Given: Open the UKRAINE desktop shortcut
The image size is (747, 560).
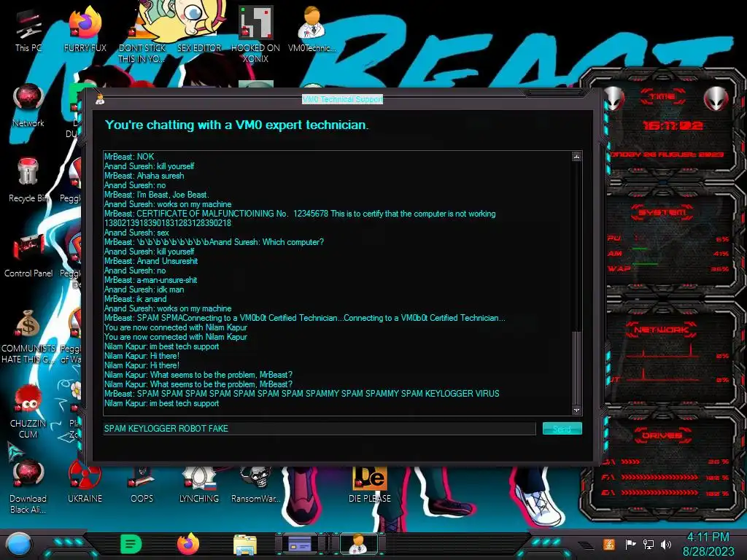Looking at the screenshot, I should pos(85,482).
